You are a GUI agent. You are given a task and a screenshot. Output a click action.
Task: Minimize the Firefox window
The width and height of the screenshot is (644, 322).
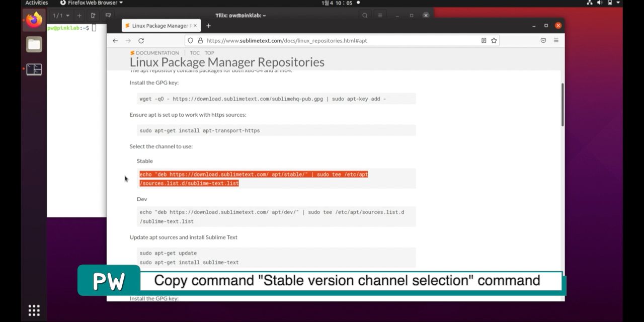[x=534, y=26]
